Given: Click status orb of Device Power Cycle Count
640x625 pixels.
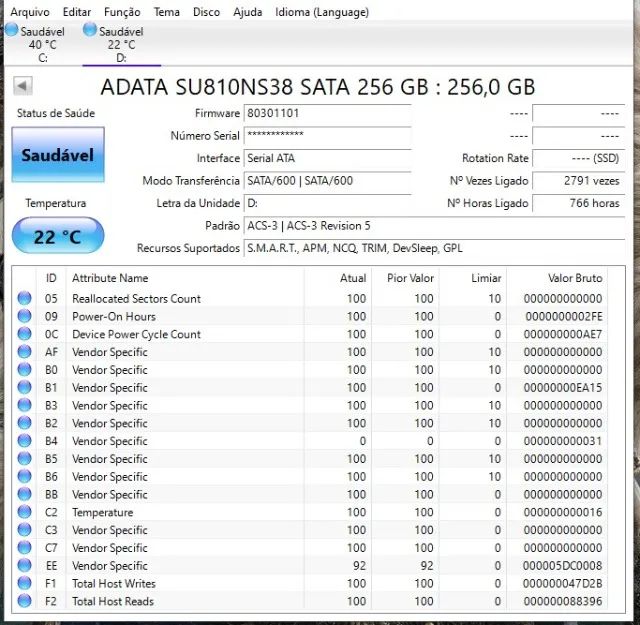Looking at the screenshot, I should (x=24, y=334).
